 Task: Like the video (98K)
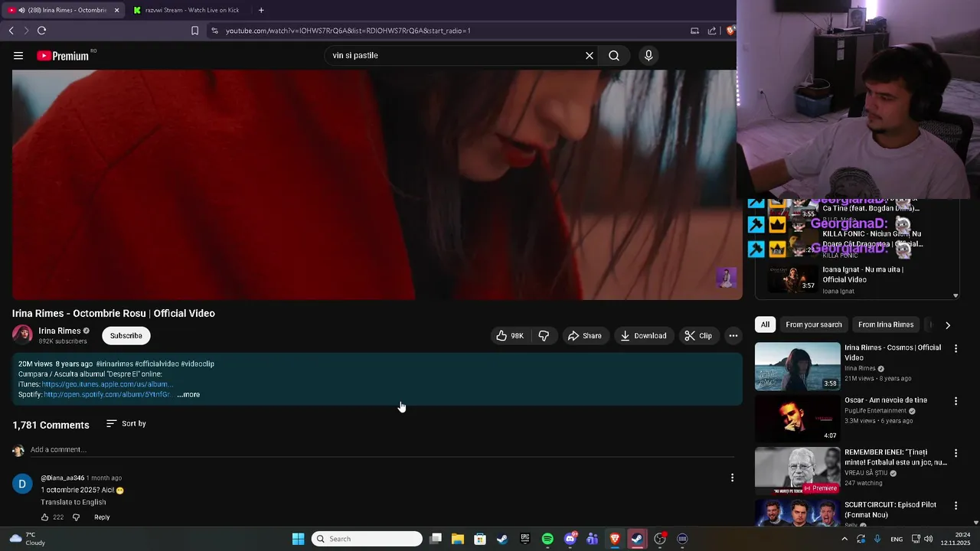(510, 335)
